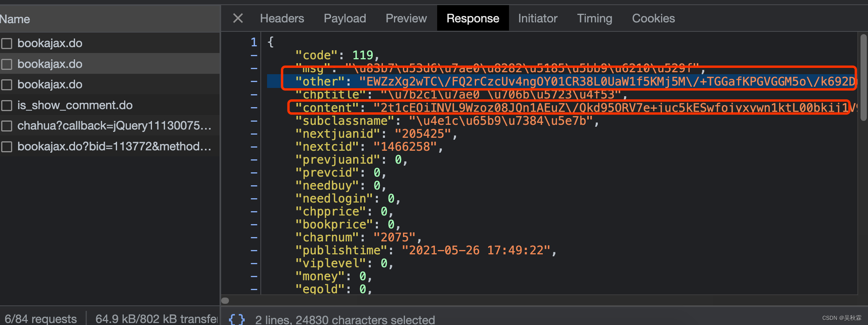Click the "needlogin" key

click(x=334, y=199)
